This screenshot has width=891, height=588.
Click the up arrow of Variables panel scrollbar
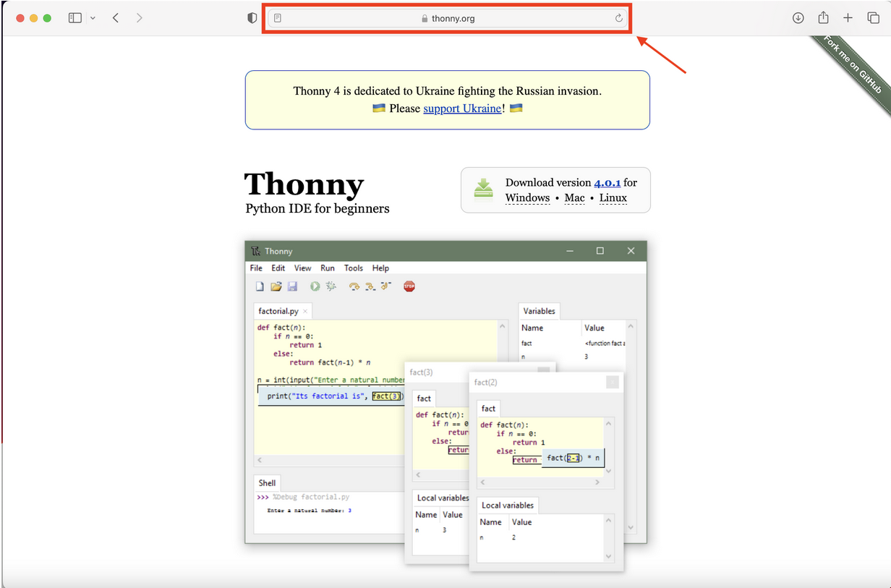631,326
